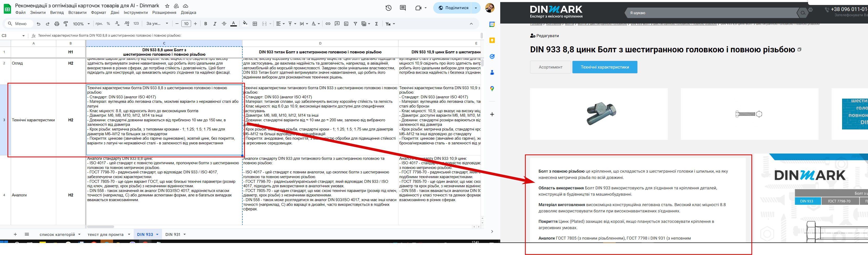Viewport: 868px width, 255px height.
Task: Start a Meet call camera icon
Action: (418, 8)
